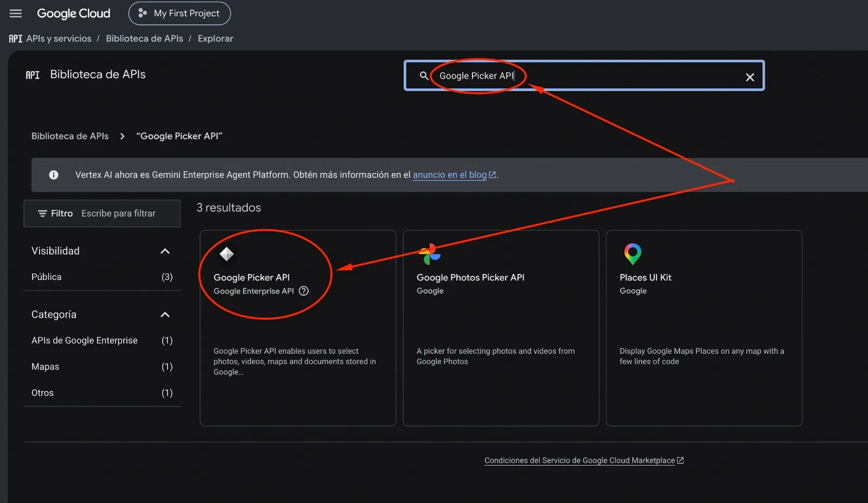The width and height of the screenshot is (868, 503).
Task: Click the Filtro filter icon
Action: click(x=42, y=214)
